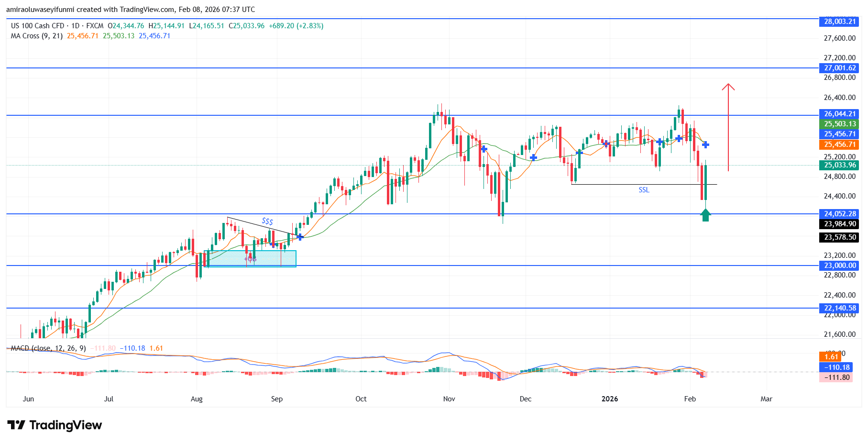
Task: Click the 2026 label on the time axis
Action: tap(609, 399)
